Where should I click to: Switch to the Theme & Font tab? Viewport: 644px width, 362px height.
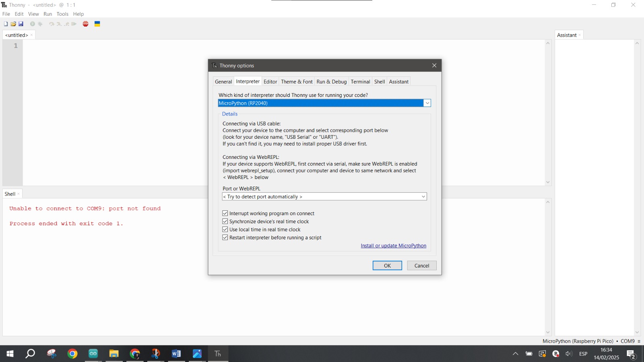pos(297,82)
